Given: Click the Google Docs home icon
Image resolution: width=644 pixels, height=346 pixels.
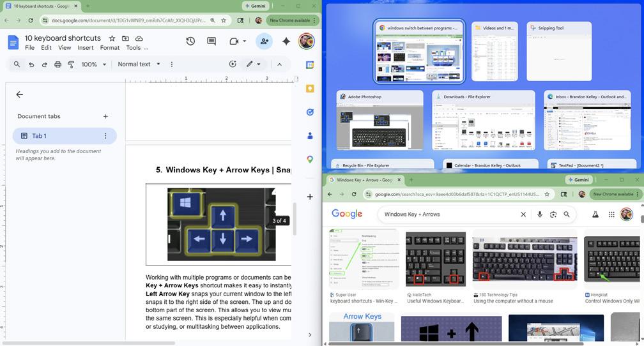Looking at the screenshot, I should tap(13, 42).
